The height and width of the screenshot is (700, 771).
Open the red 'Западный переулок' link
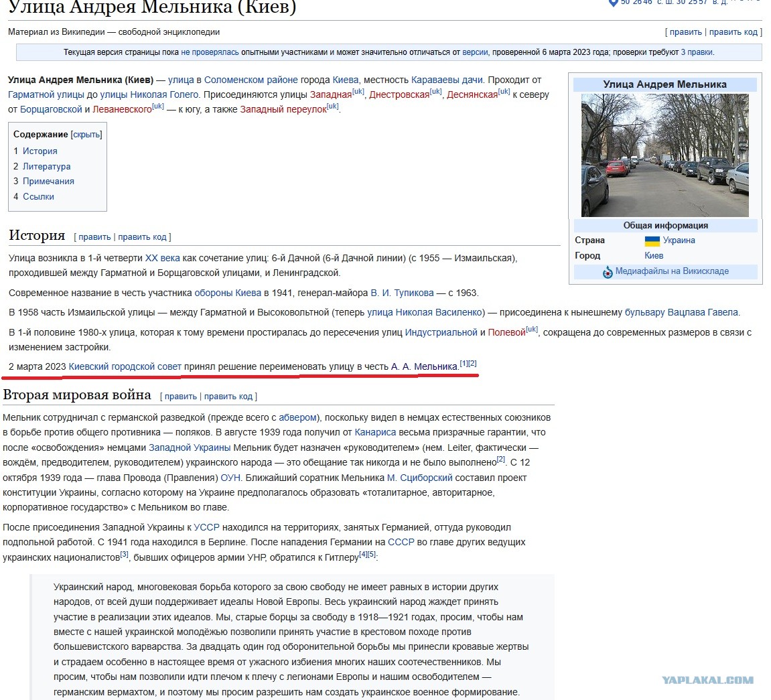283,110
